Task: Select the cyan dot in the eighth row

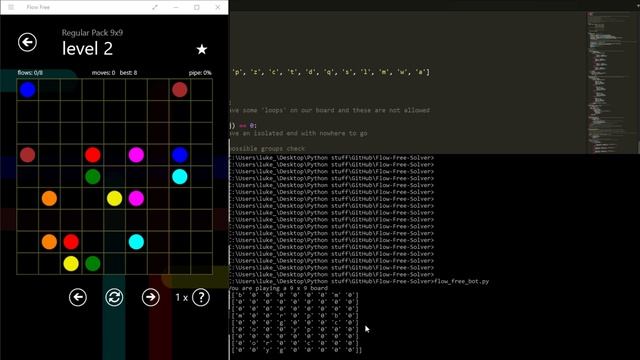Action: 136,242
